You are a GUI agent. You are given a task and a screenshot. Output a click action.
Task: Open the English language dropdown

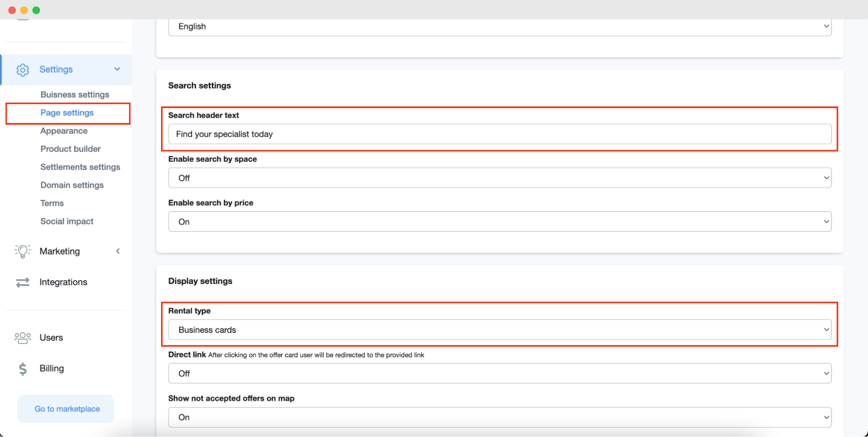pos(500,26)
